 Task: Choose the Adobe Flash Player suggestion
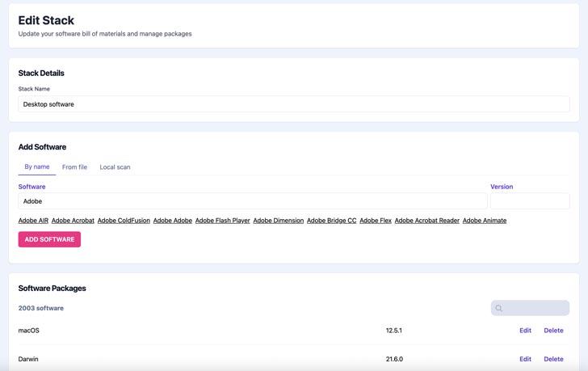point(222,221)
